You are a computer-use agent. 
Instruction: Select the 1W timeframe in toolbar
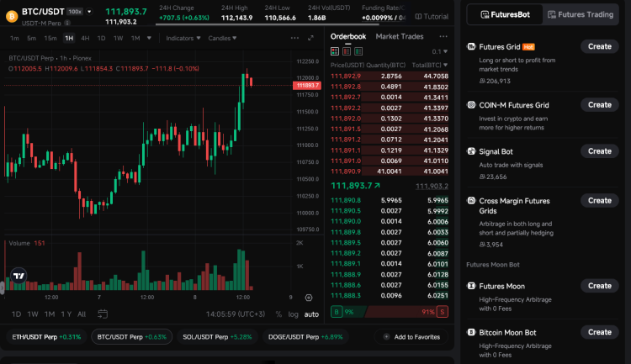point(118,38)
